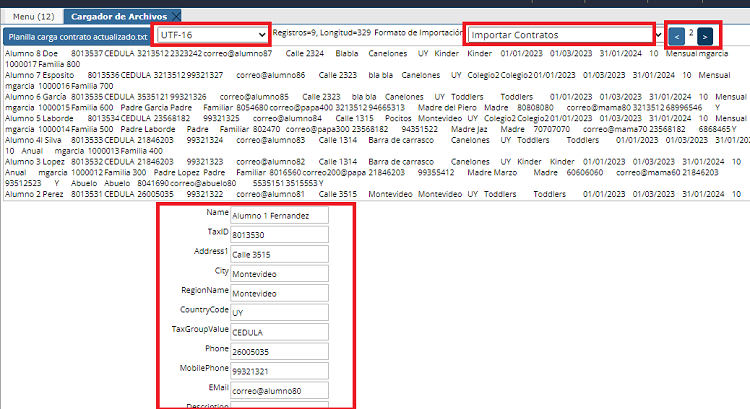Switch to the Menu (12) tab
750x409 pixels.
click(x=32, y=17)
